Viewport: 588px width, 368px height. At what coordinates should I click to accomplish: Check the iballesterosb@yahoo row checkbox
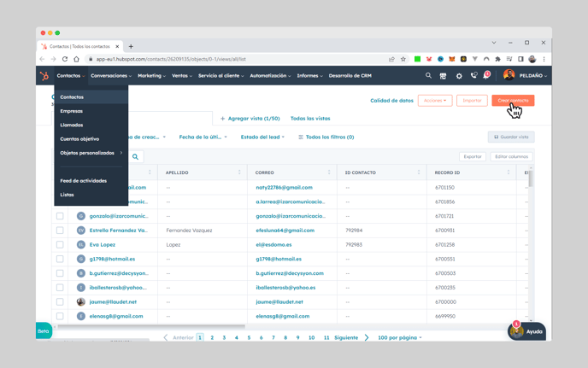tap(60, 288)
